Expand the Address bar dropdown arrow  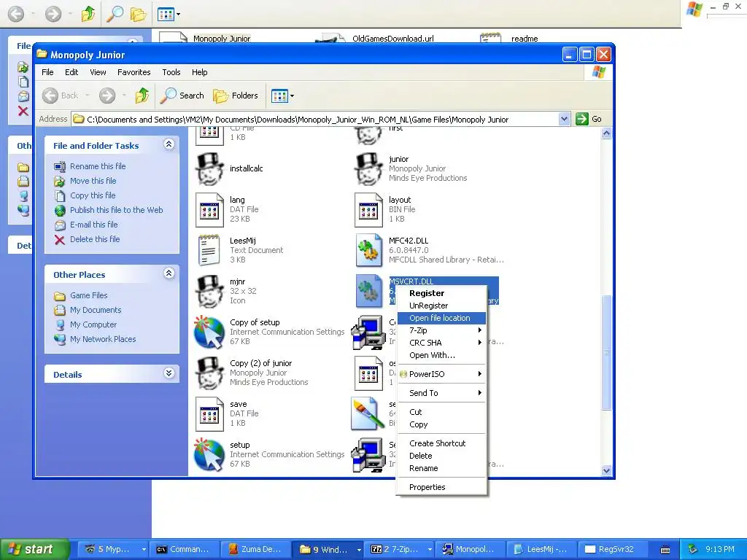(564, 119)
